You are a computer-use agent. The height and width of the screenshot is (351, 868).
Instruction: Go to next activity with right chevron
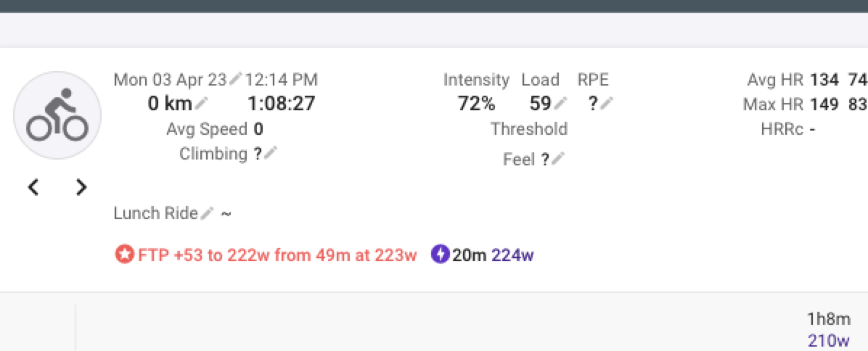(81, 188)
